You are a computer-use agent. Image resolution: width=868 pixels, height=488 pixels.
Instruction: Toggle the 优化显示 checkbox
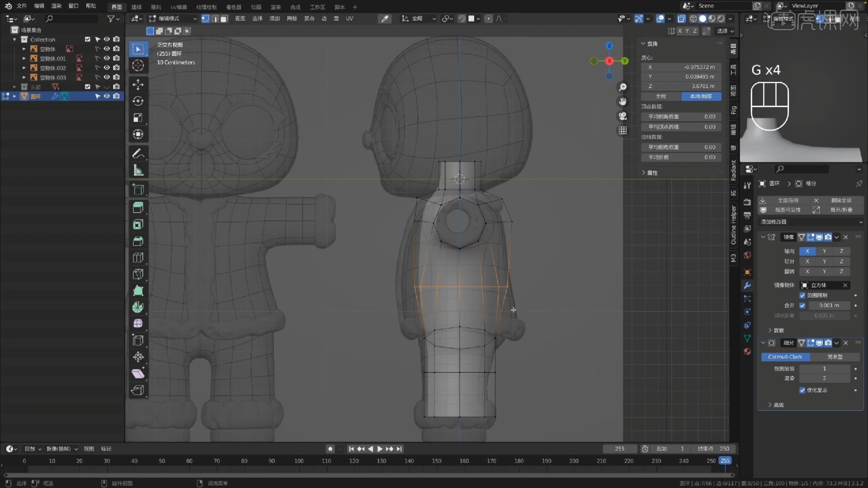pyautogui.click(x=802, y=390)
